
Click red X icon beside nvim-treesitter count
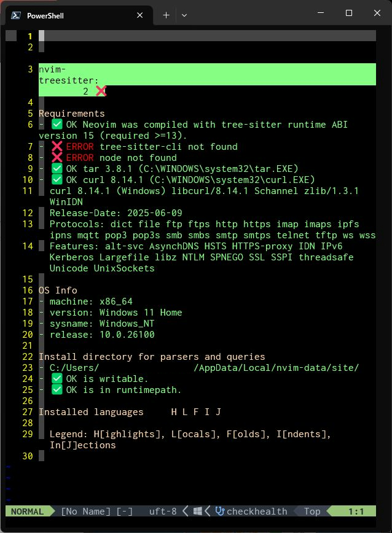pos(101,91)
